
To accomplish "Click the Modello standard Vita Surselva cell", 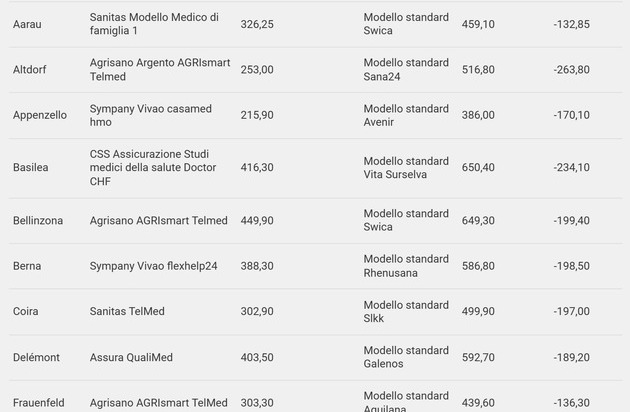I will click(406, 168).
